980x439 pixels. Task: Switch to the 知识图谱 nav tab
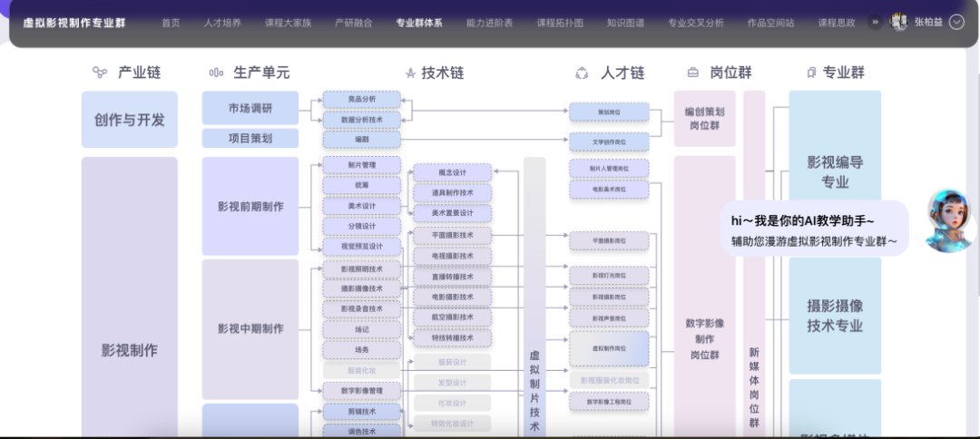coord(626,23)
